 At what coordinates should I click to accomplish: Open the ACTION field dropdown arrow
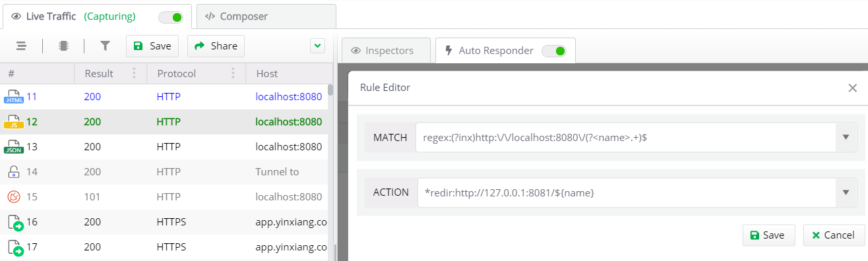(x=846, y=192)
